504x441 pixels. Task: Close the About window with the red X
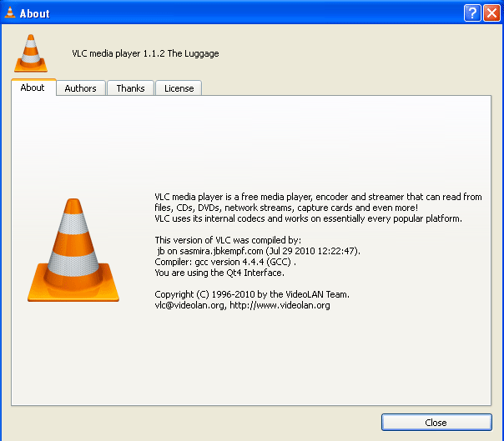(x=491, y=13)
